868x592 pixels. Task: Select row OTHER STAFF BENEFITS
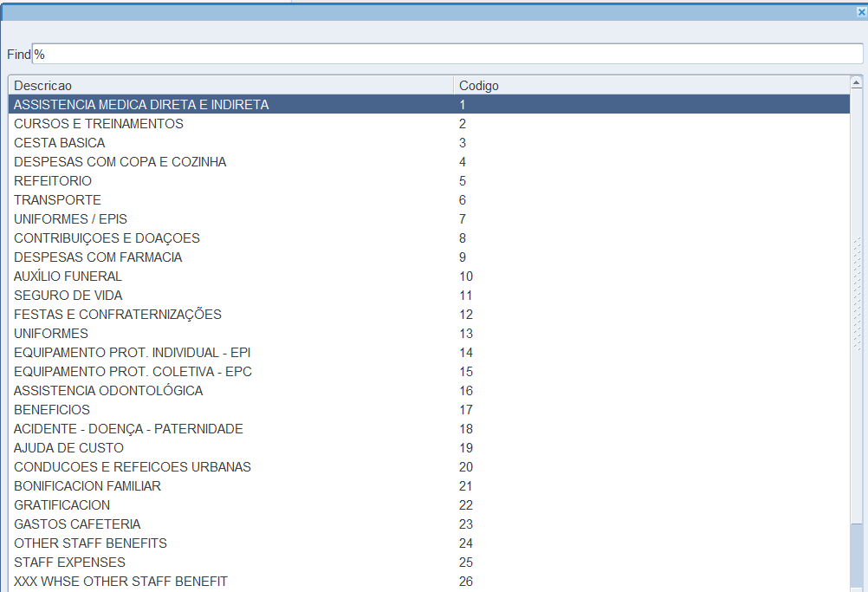coord(429,543)
